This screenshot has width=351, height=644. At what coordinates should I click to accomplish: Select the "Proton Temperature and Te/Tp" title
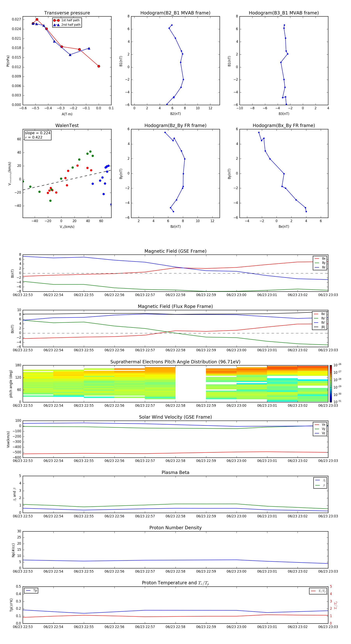click(x=175, y=583)
